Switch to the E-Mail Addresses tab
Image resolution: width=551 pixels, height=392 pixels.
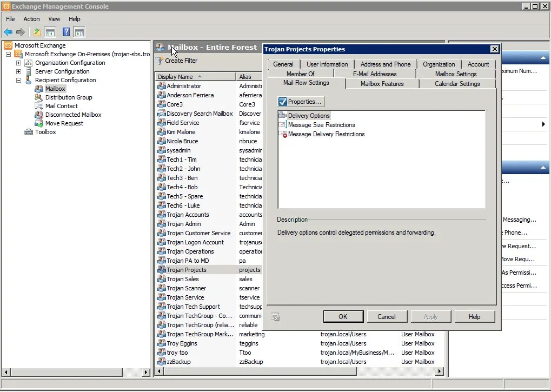(375, 74)
